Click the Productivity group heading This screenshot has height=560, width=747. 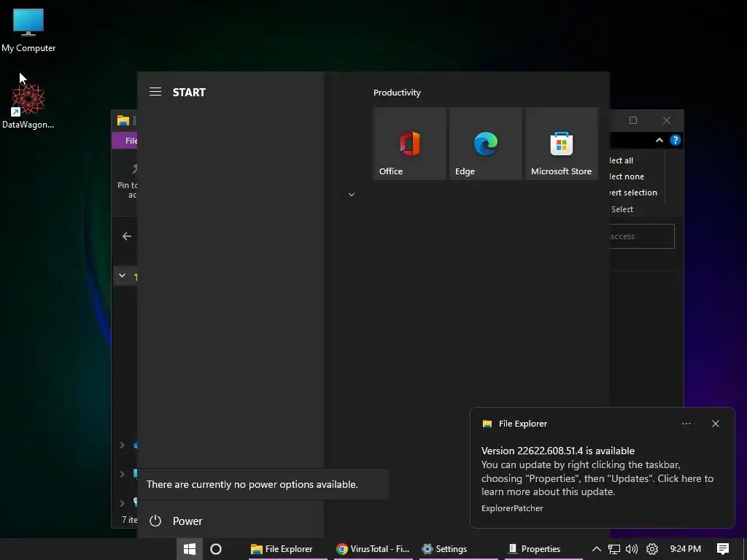(x=397, y=93)
